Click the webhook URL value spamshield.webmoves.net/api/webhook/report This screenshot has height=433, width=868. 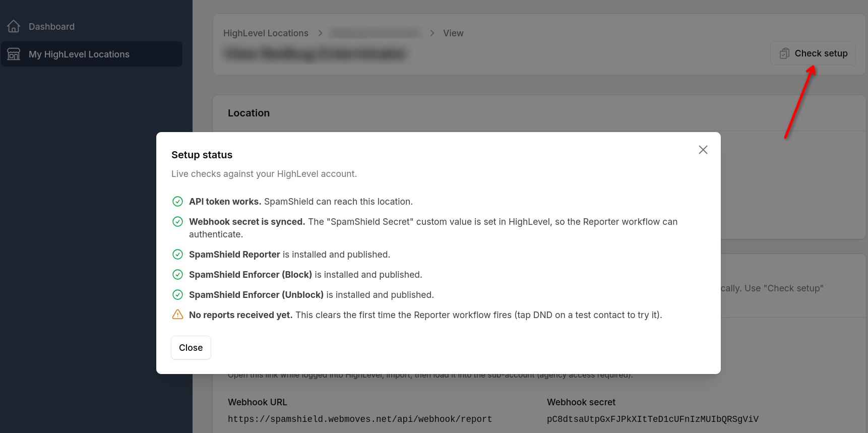point(360,419)
